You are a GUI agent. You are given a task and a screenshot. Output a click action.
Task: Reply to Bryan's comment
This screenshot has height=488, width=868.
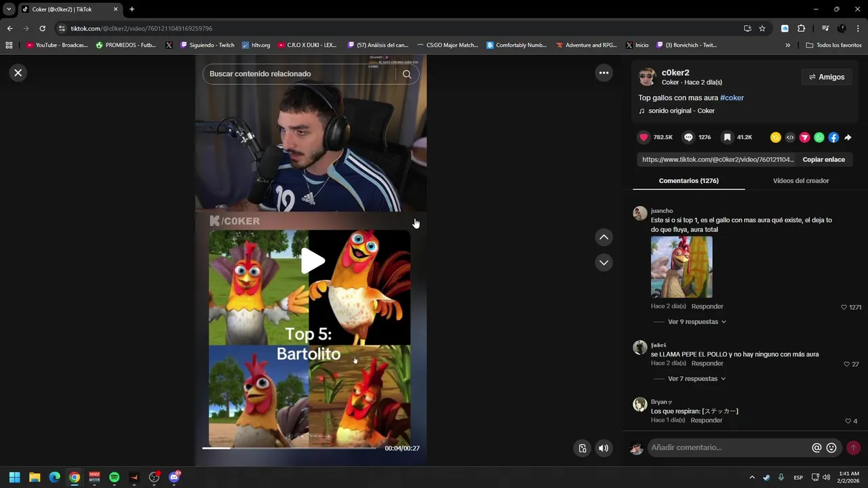pyautogui.click(x=706, y=420)
